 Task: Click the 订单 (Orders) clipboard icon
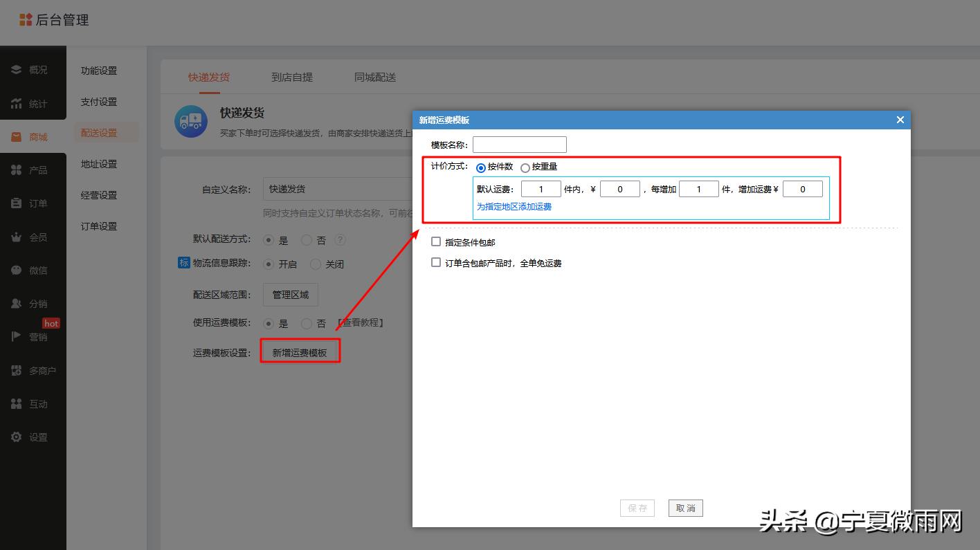16,203
